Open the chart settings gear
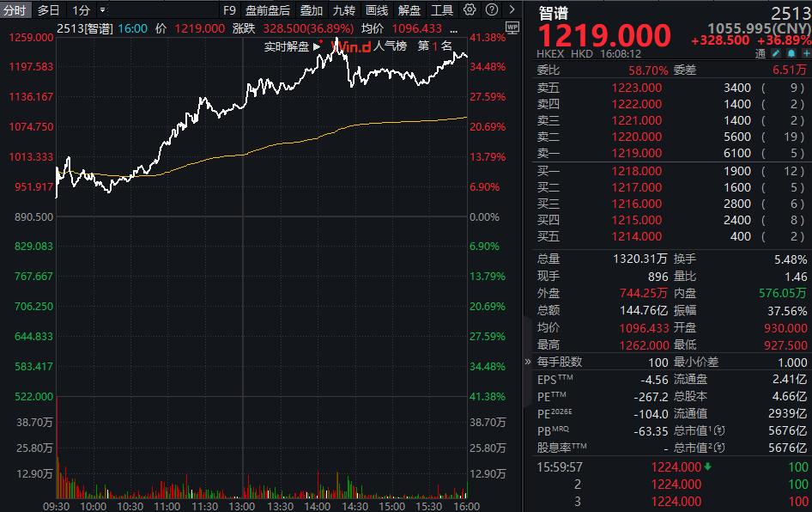This screenshot has width=812, height=512. point(470,9)
